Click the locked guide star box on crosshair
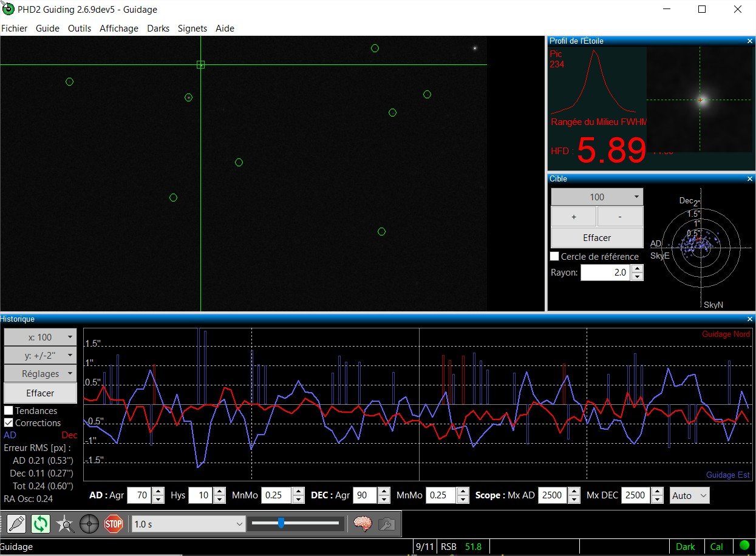 (201, 64)
